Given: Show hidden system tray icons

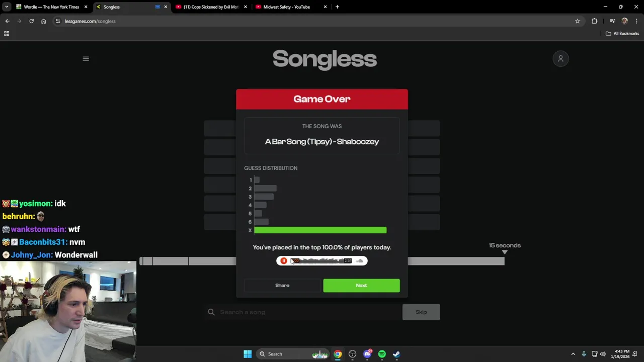Looking at the screenshot, I should click(x=573, y=354).
